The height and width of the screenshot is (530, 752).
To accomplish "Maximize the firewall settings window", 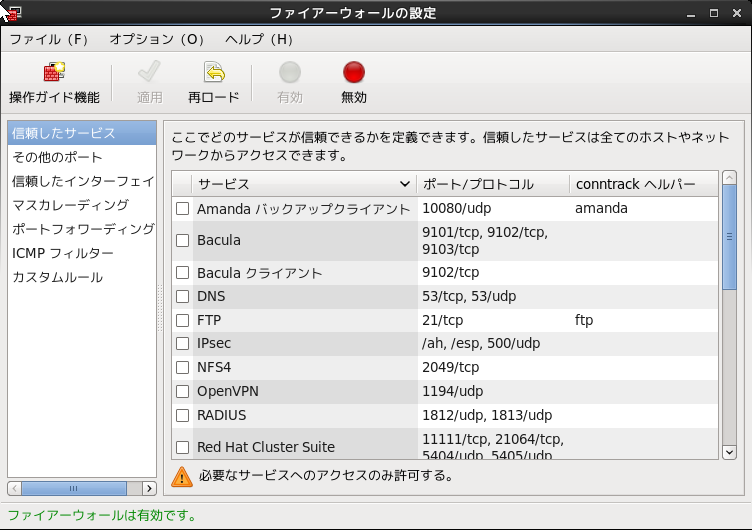I will pyautogui.click(x=714, y=13).
